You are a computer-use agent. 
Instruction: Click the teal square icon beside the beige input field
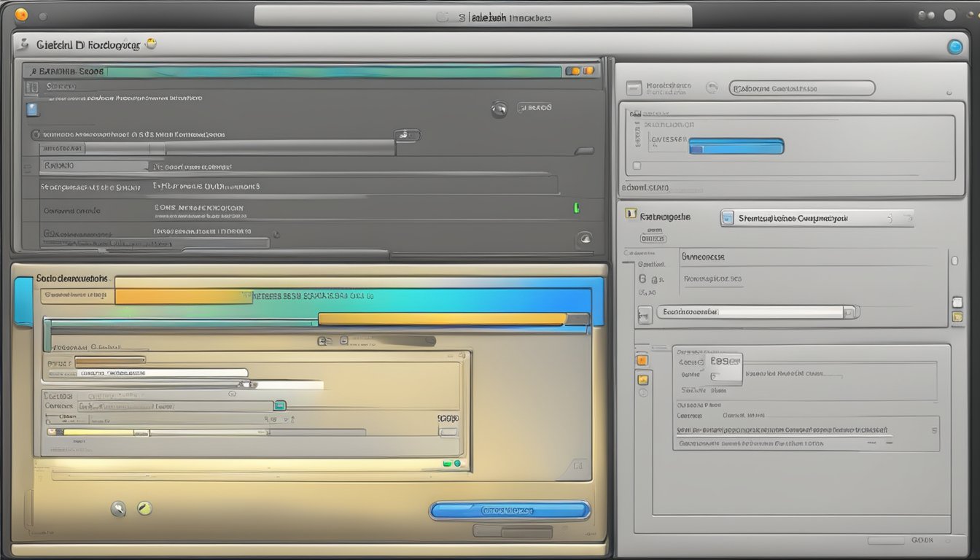tap(279, 406)
